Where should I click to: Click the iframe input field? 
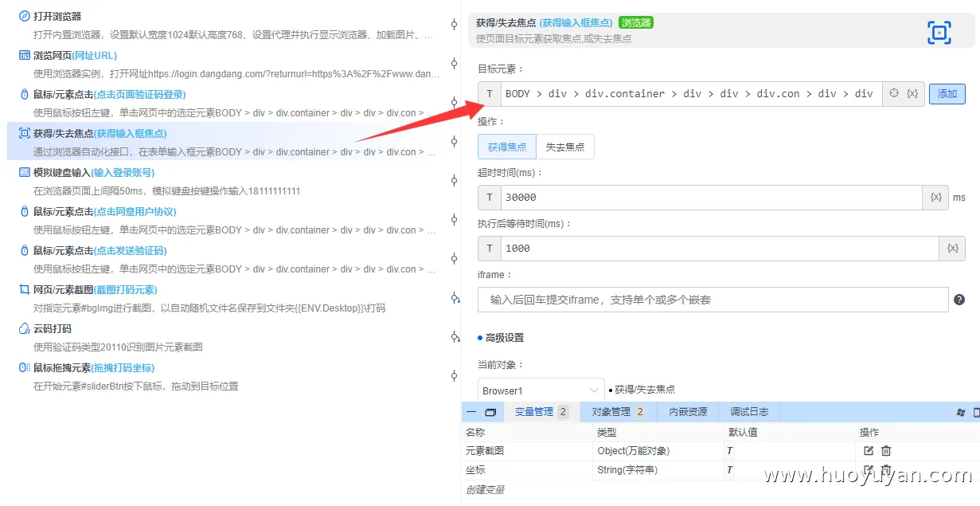point(713,300)
